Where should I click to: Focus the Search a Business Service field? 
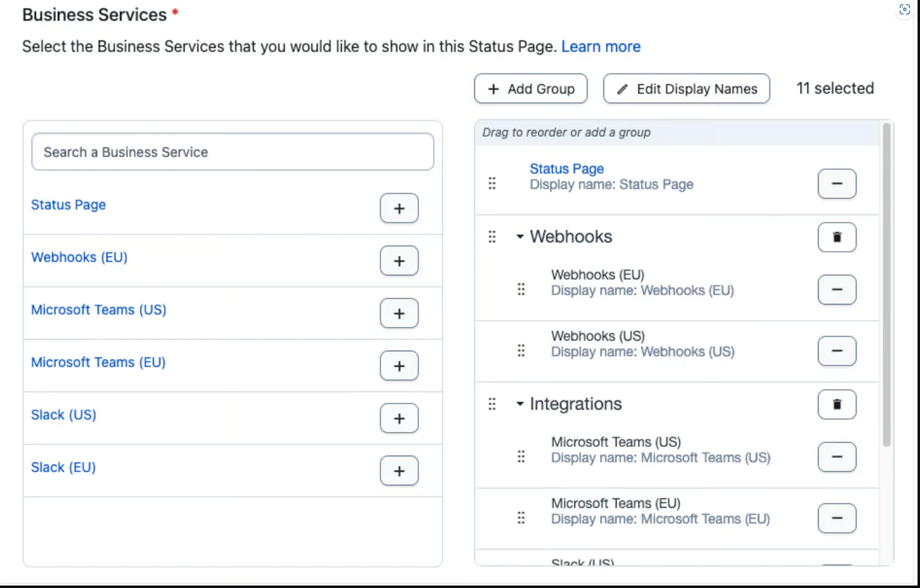click(232, 152)
